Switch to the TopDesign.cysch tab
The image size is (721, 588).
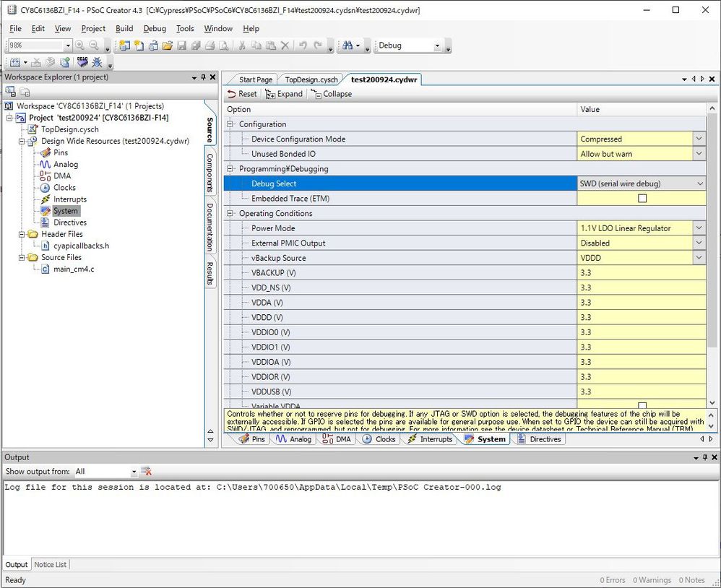coord(311,79)
